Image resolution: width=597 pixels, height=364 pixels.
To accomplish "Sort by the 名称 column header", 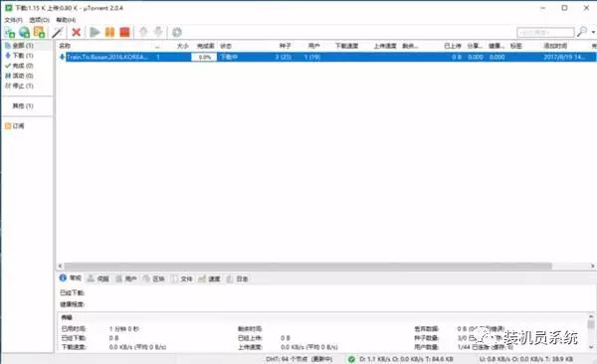I will click(65, 46).
